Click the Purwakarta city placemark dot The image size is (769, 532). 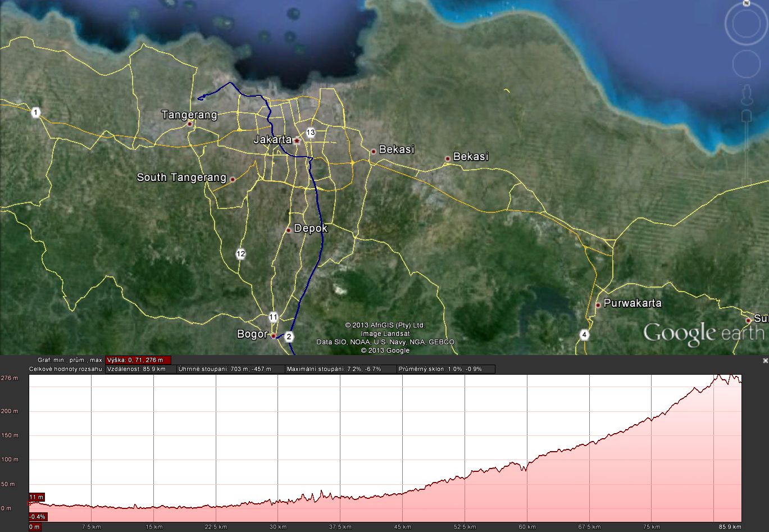click(x=598, y=305)
